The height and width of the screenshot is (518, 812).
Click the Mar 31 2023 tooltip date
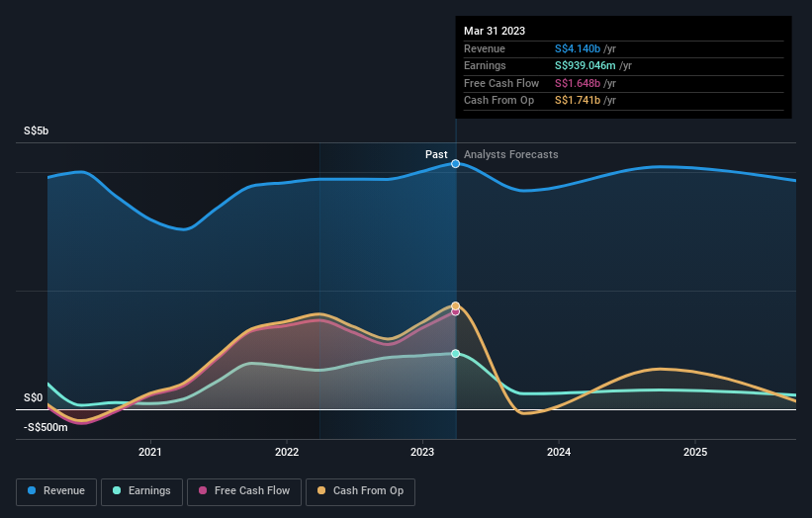point(495,31)
